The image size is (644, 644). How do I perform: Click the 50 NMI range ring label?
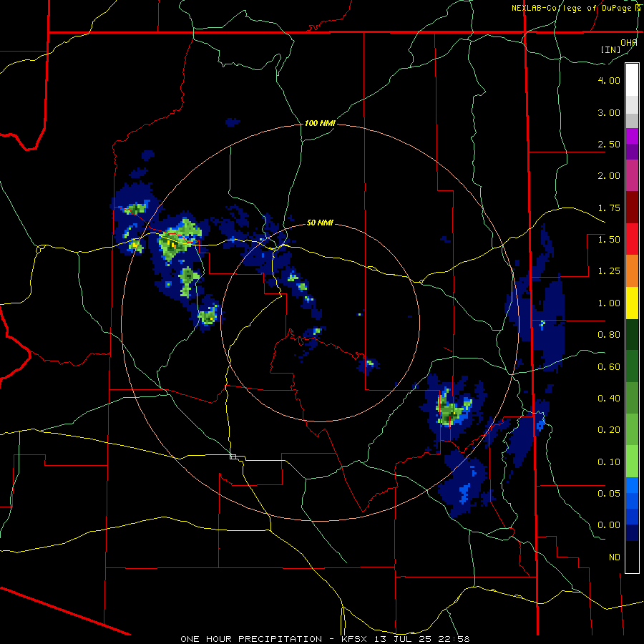[x=320, y=223]
